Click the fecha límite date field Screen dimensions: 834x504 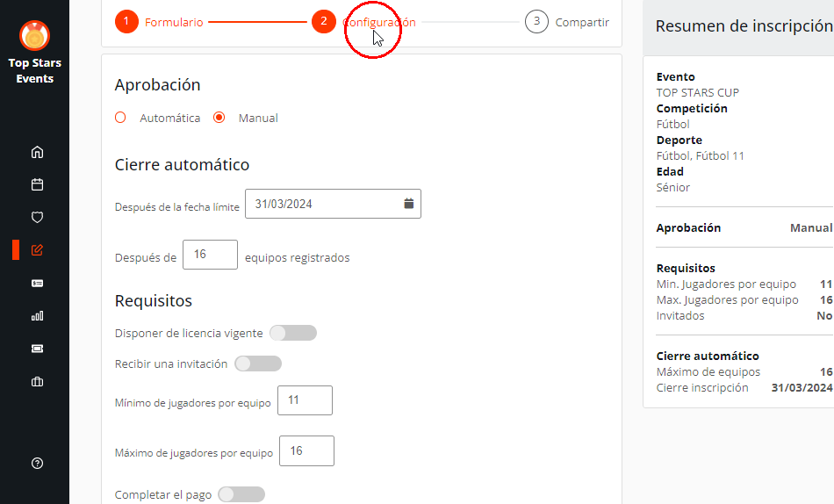click(333, 204)
